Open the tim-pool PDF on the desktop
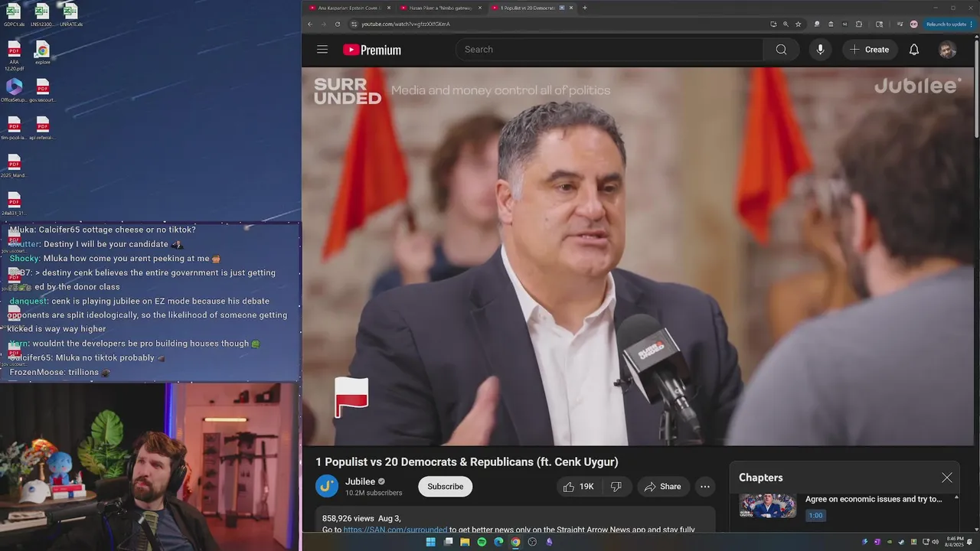 (x=14, y=129)
